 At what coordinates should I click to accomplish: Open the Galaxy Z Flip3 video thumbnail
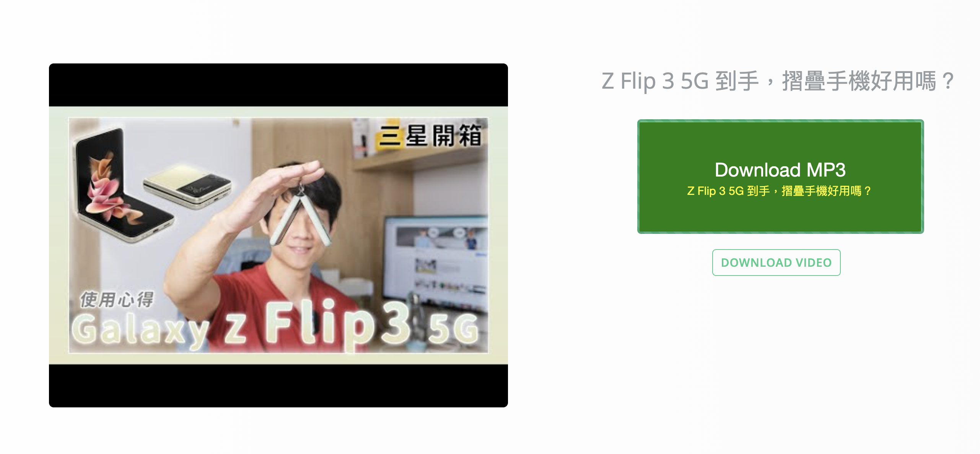pyautogui.click(x=278, y=235)
